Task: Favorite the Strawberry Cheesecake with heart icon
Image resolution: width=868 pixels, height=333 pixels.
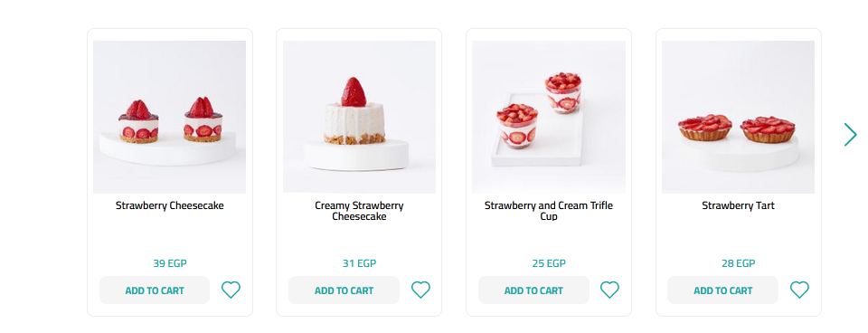Action: point(231,290)
